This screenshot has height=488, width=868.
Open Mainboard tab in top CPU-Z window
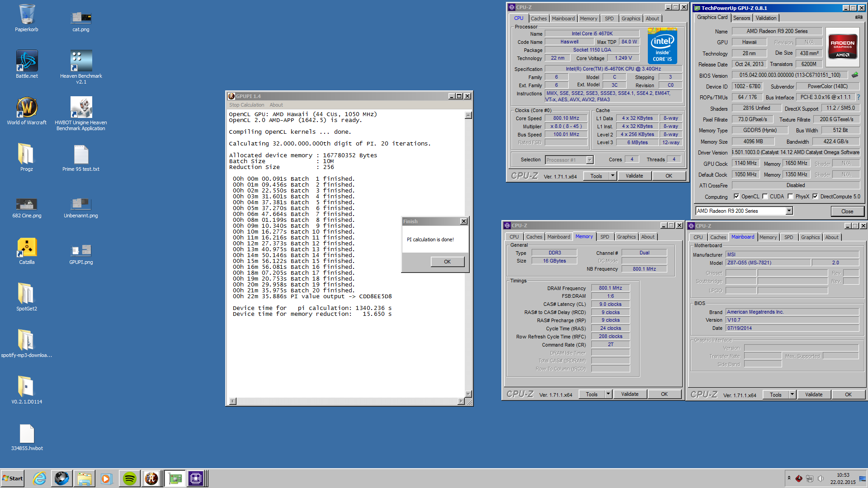(563, 19)
